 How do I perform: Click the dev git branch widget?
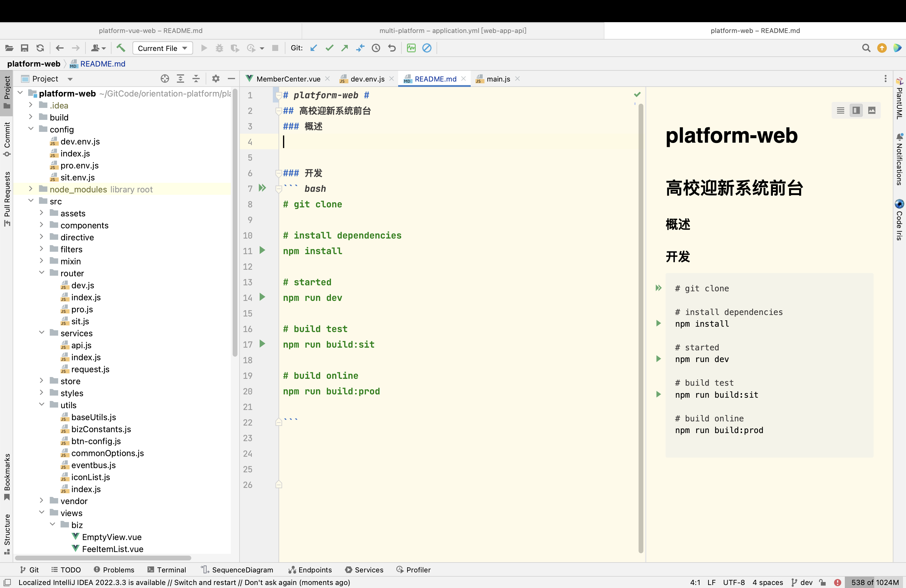(802, 582)
